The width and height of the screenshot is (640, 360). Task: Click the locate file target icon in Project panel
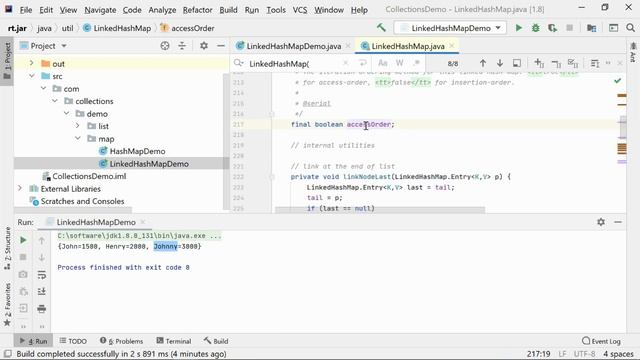pos(164,46)
